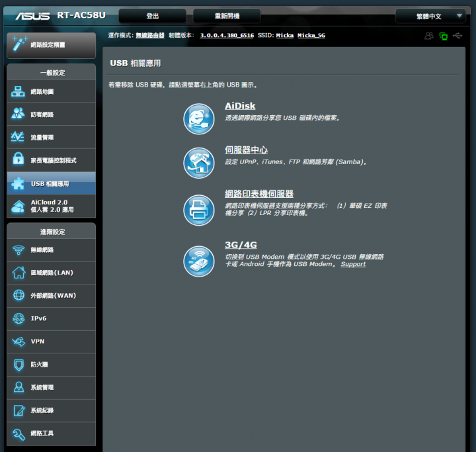Select 訪客網路 in sidebar menu
Screen dimensions: 476x452
[x=52, y=114]
